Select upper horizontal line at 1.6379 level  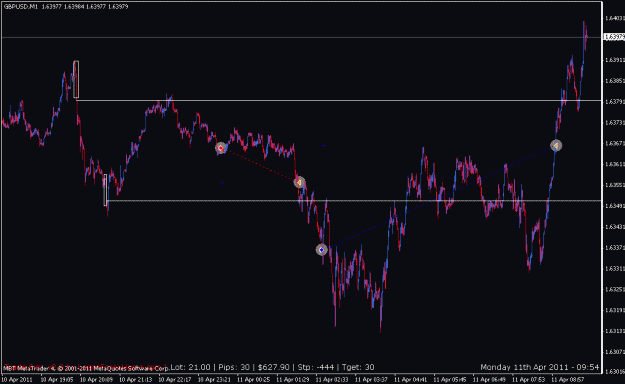(x=339, y=100)
